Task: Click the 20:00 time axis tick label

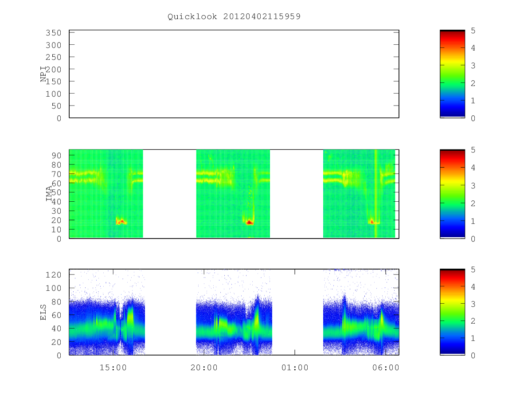Action: (x=204, y=368)
